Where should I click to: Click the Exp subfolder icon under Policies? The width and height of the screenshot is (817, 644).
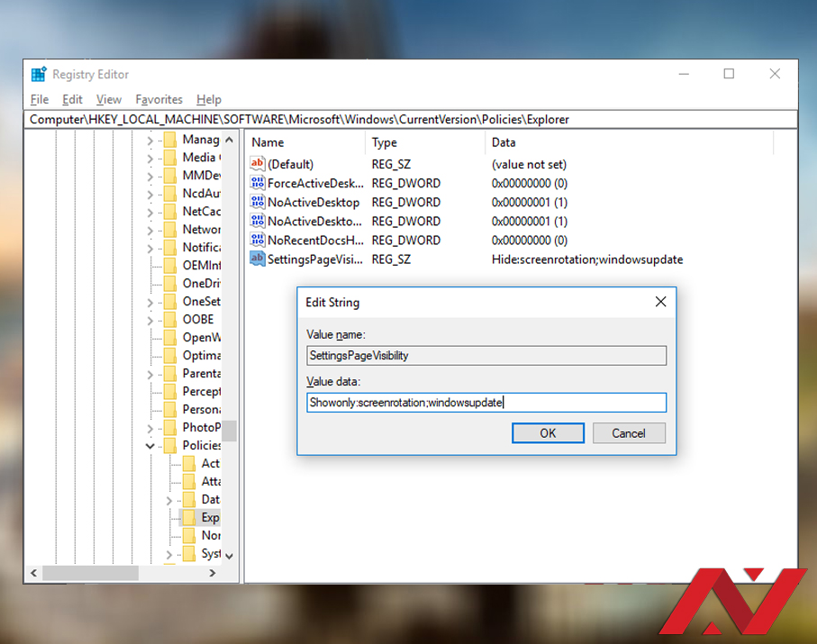189,517
